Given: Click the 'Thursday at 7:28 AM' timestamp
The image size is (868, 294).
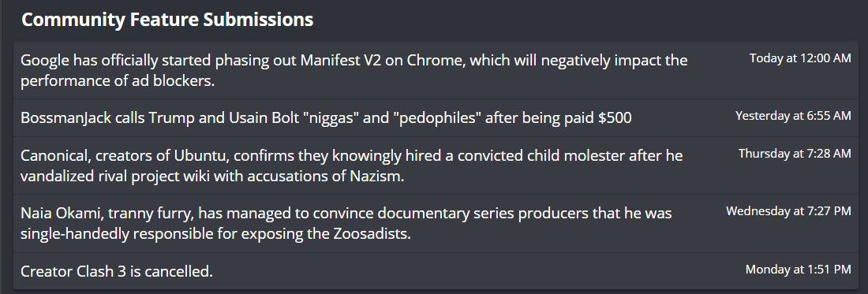Looking at the screenshot, I should coord(795,153).
